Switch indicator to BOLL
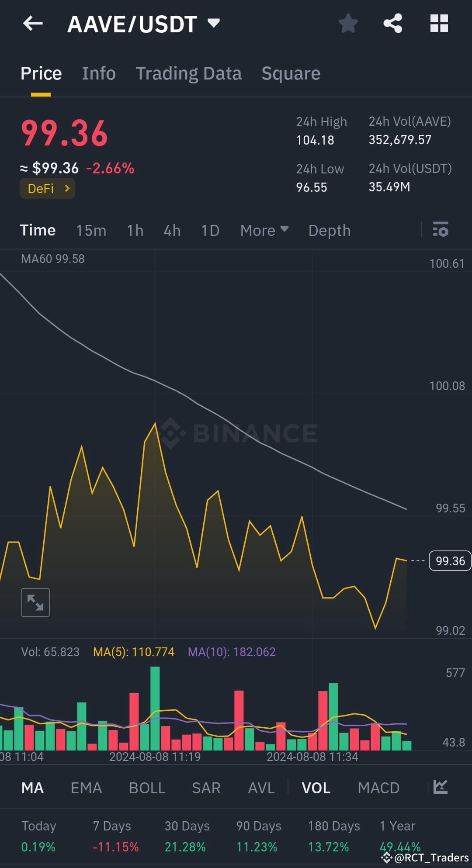The image size is (472, 868). click(147, 788)
